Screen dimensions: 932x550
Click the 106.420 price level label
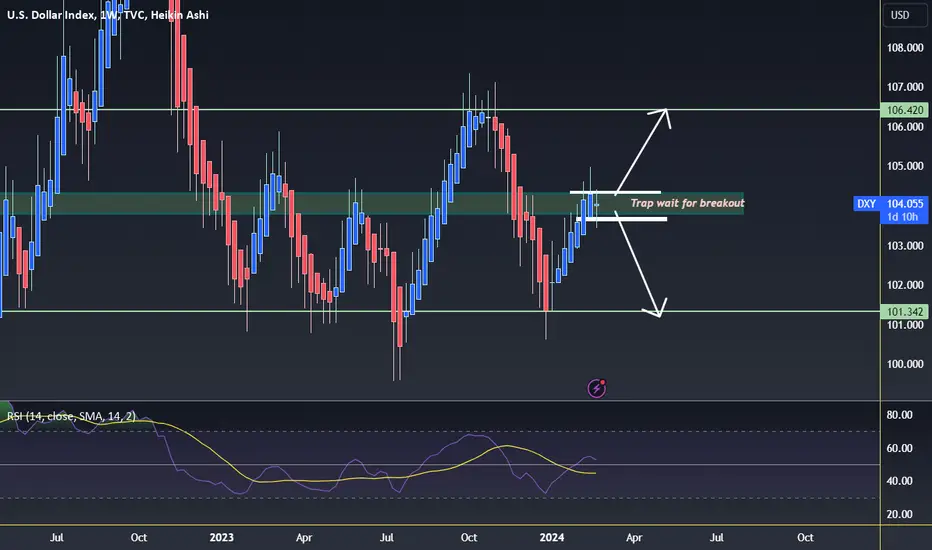905,110
